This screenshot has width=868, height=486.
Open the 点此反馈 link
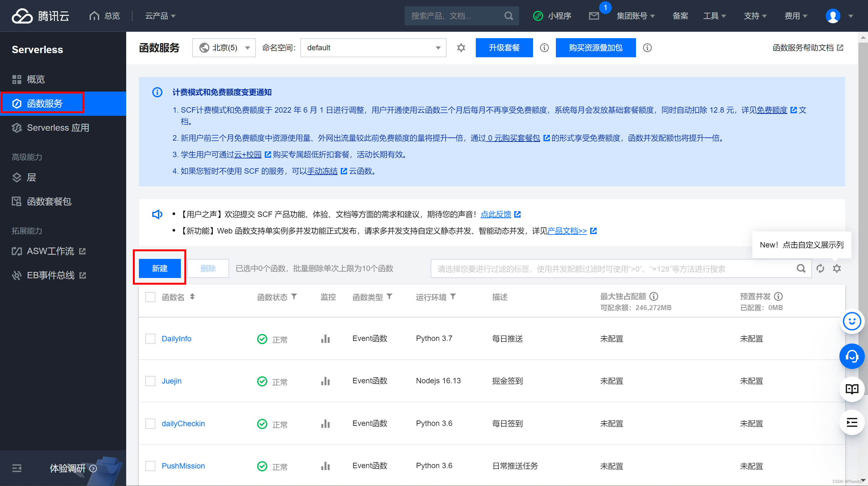(496, 214)
